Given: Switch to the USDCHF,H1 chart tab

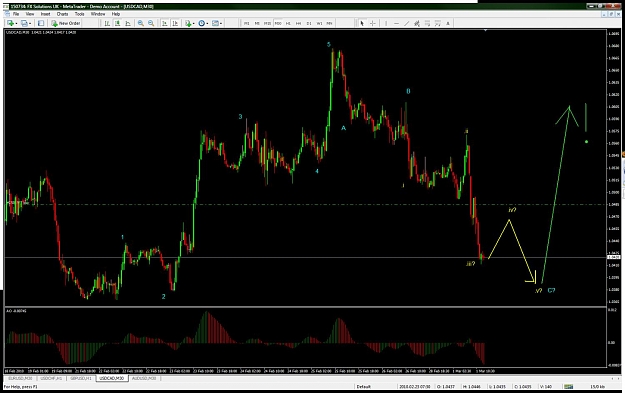Looking at the screenshot, I should [51, 378].
